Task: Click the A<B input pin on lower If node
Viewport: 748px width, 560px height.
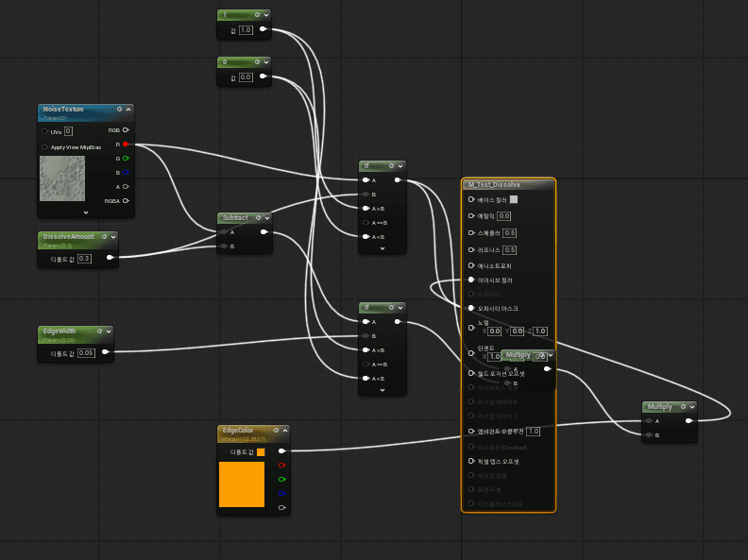Action: pyautogui.click(x=365, y=379)
